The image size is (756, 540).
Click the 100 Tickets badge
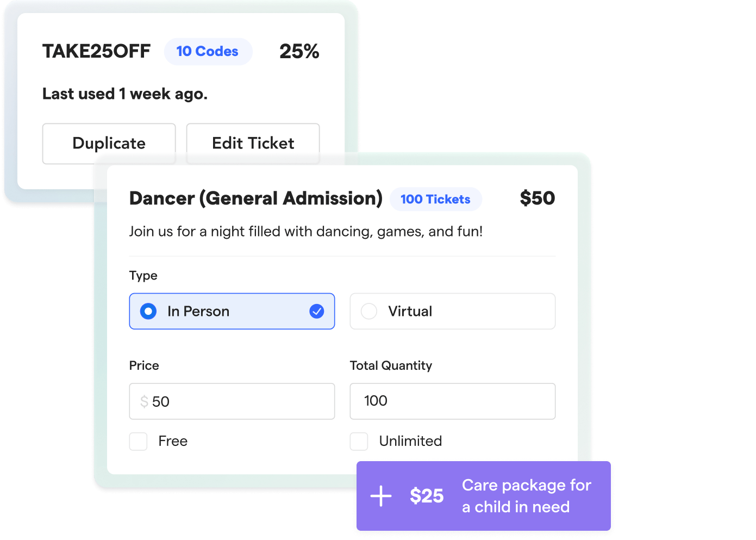click(436, 199)
